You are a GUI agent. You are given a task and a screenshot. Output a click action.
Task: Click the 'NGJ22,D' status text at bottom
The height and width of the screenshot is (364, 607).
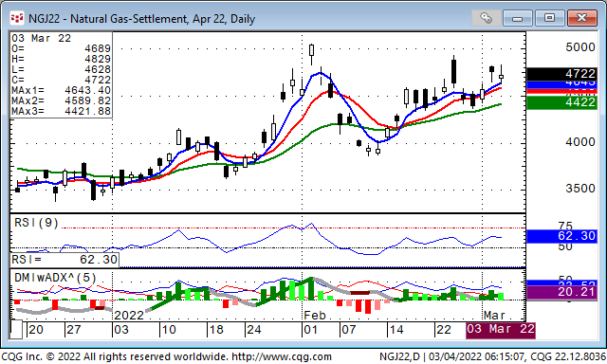[x=399, y=356]
